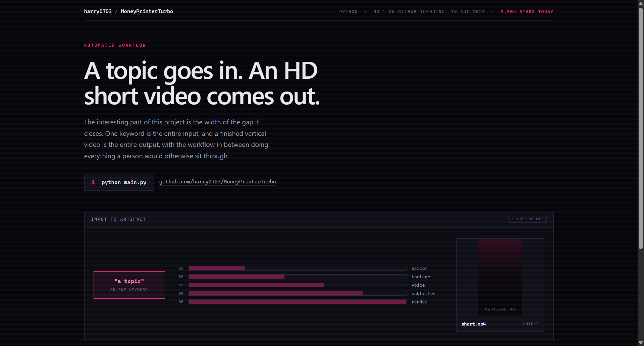Open the github.com/harry0703/MoneyPrinterTurbo link

pyautogui.click(x=217, y=182)
